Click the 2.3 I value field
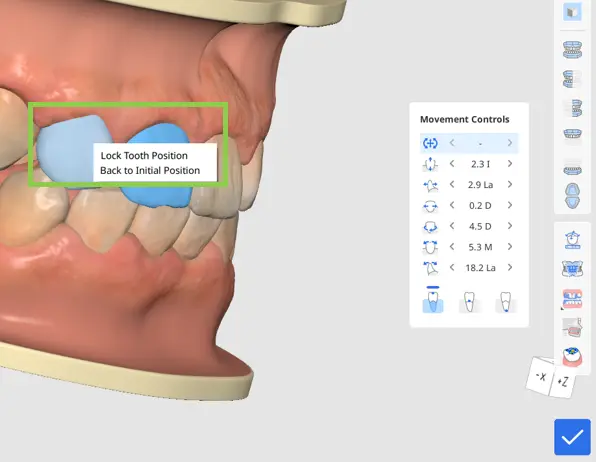 pos(480,164)
